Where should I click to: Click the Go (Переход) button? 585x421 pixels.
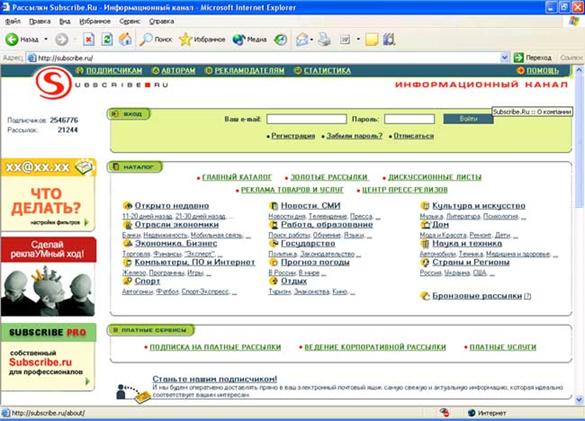click(533, 57)
